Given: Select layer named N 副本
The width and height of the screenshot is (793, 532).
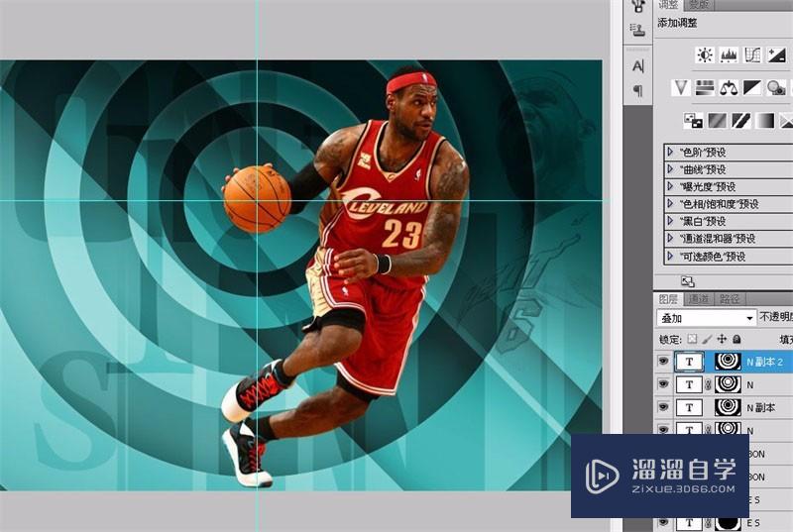Looking at the screenshot, I should tap(760, 408).
